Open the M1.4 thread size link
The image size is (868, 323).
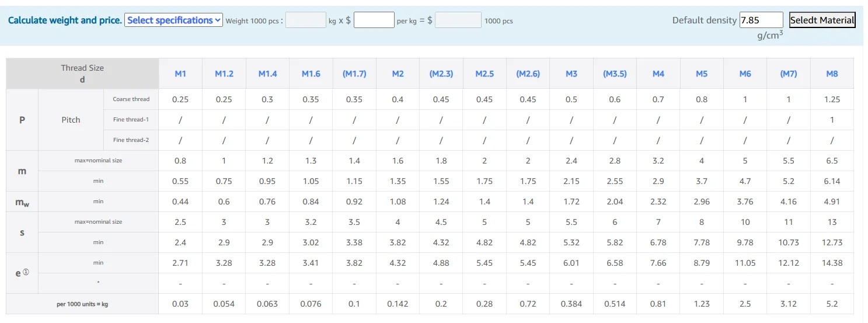(x=267, y=74)
